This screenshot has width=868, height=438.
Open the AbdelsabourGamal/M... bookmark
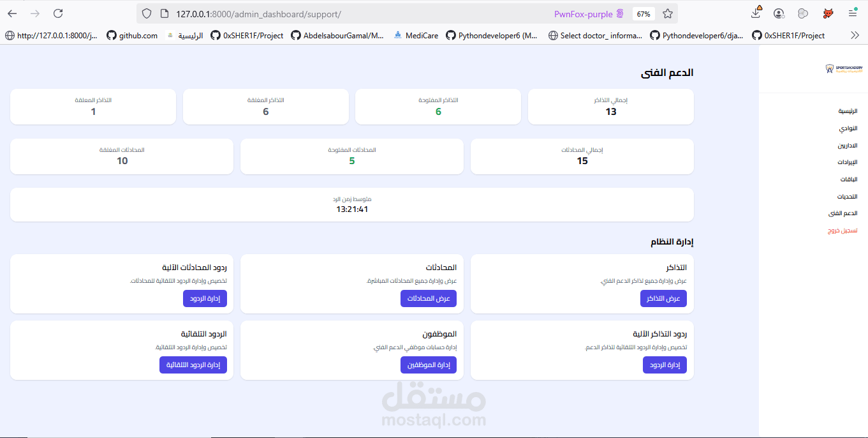click(x=337, y=36)
